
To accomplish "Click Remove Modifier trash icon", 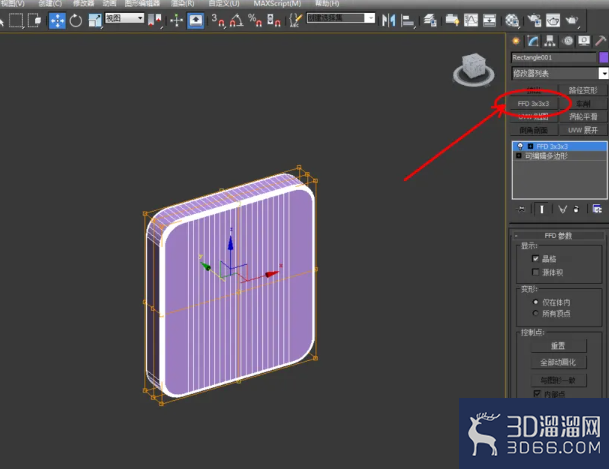I will 576,209.
